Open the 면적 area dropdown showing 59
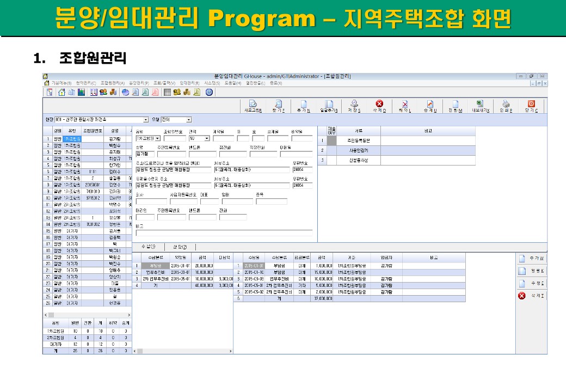566x392 pixels. point(207,138)
